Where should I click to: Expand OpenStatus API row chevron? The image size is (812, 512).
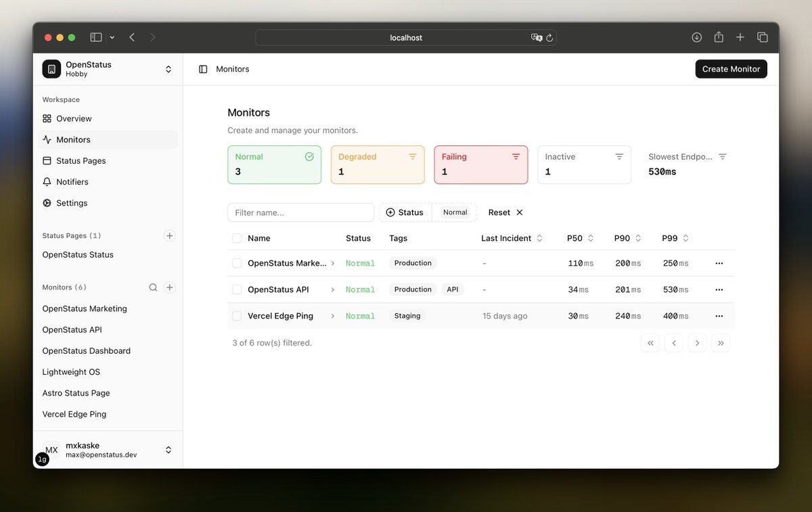coord(333,289)
